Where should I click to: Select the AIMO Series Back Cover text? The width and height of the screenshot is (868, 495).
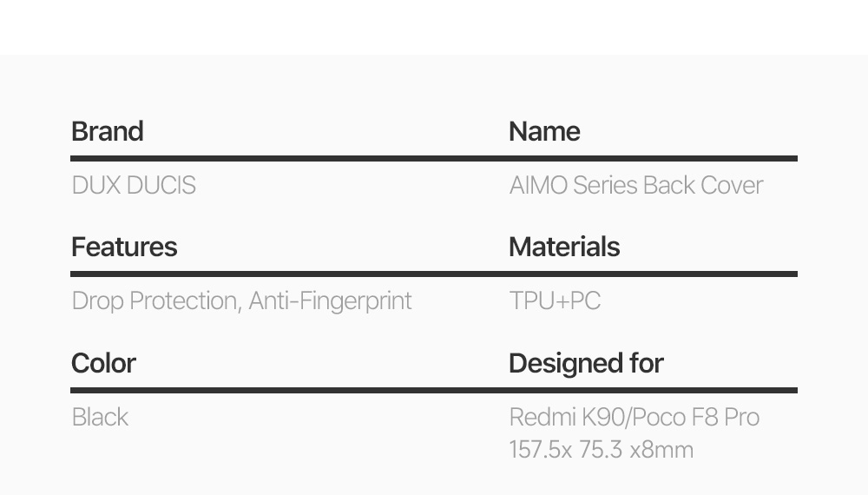click(636, 185)
